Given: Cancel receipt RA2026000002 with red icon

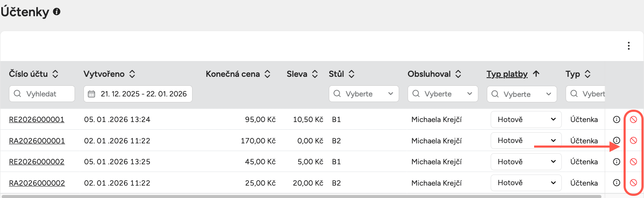Looking at the screenshot, I should click(x=633, y=183).
